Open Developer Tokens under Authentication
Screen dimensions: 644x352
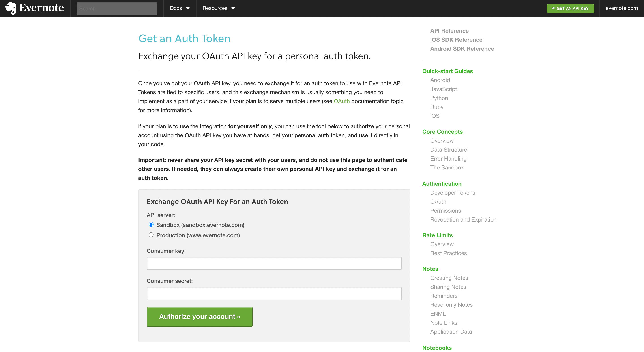click(453, 193)
